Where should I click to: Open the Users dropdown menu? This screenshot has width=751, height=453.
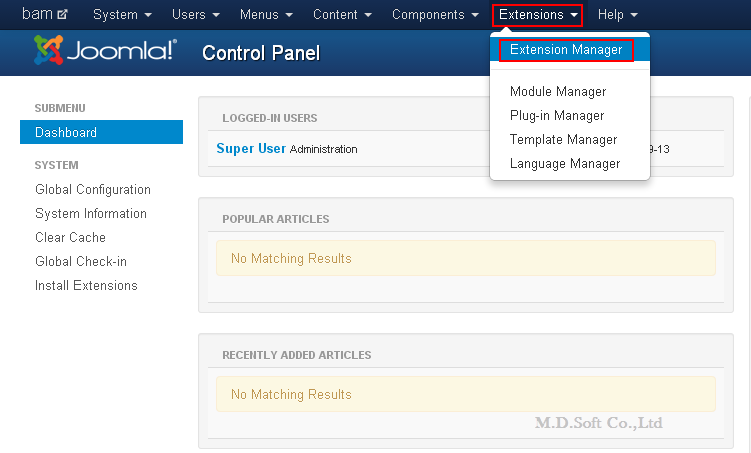coord(196,15)
